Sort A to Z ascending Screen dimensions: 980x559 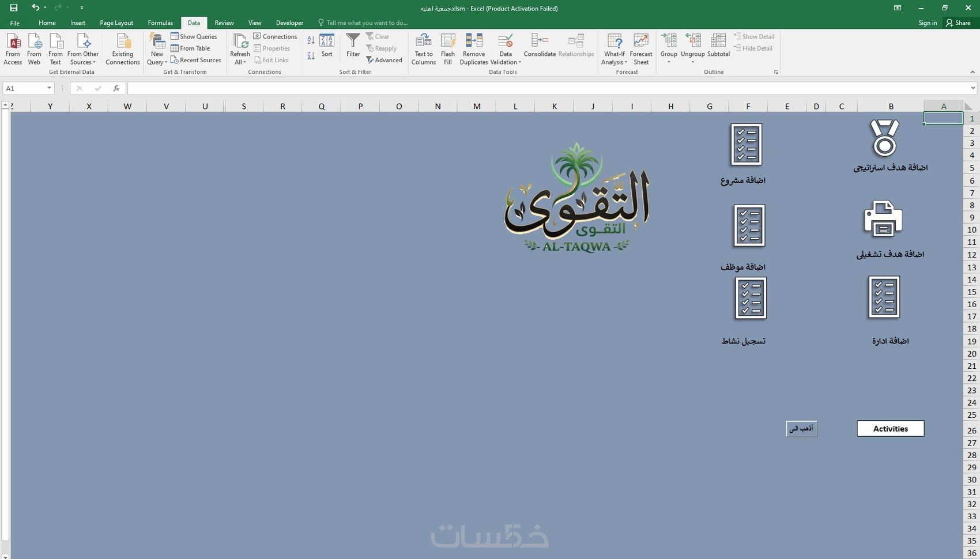311,40
